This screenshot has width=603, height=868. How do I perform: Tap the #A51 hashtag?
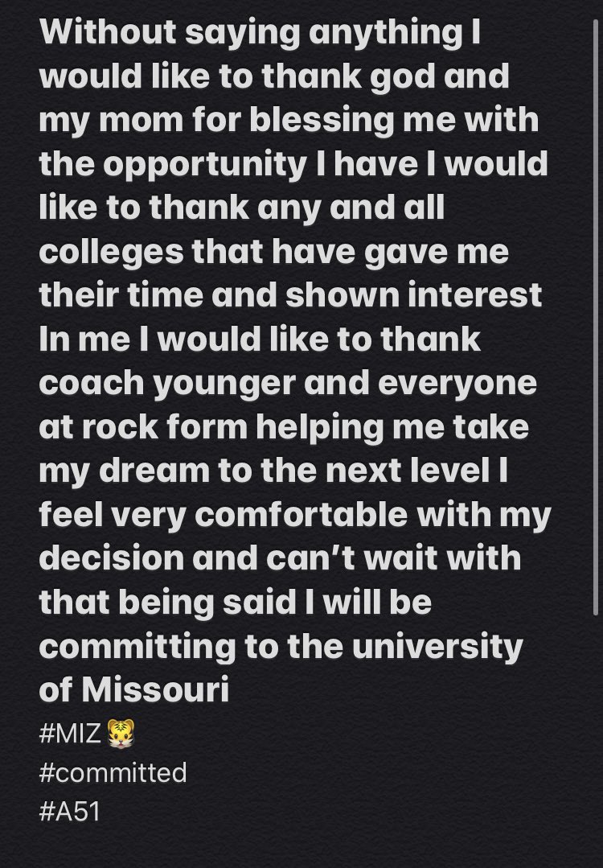70,812
